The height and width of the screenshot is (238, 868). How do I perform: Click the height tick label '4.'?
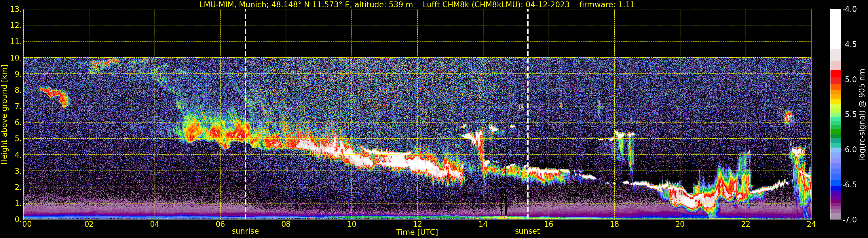tap(18, 155)
